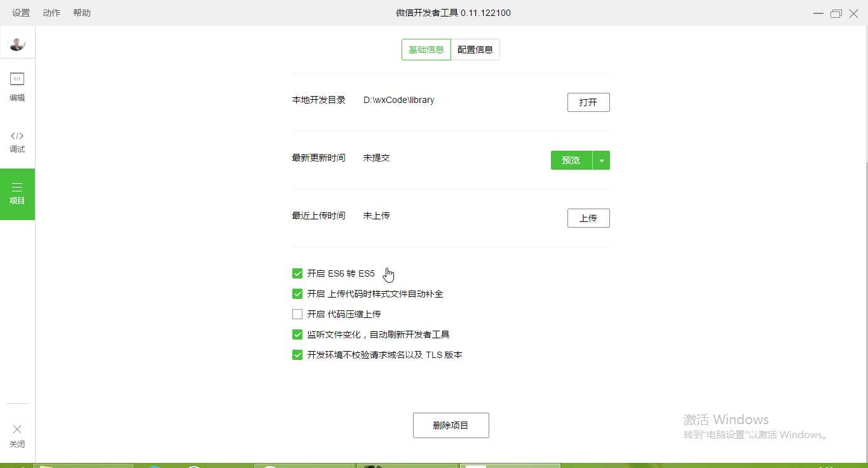868x468 pixels.
Task: Minimize the developer tools window
Action: [x=818, y=13]
